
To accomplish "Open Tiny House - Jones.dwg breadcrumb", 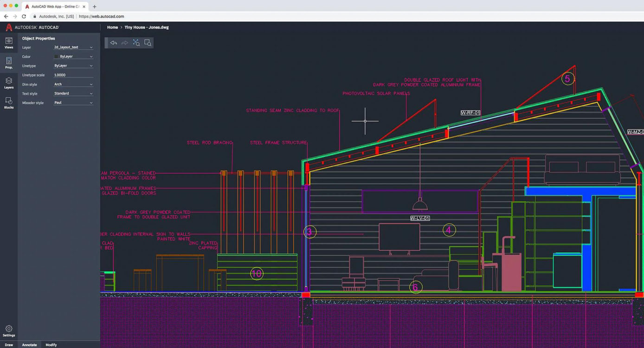I will tap(146, 27).
